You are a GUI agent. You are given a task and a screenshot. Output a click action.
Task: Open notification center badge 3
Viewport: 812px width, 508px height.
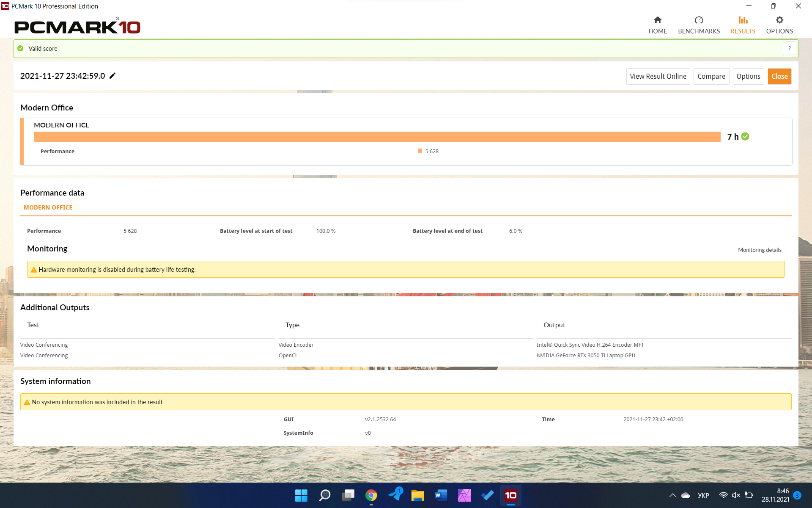click(x=797, y=495)
